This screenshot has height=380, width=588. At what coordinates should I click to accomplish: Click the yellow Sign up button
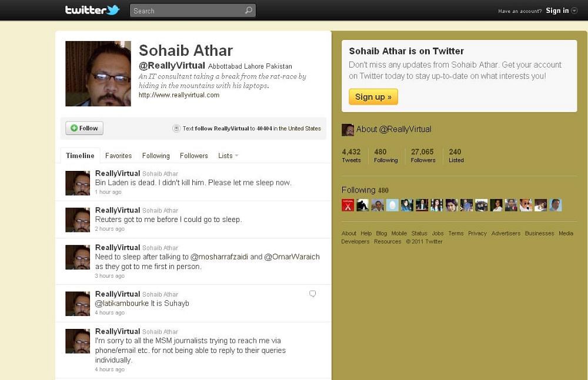tap(373, 97)
